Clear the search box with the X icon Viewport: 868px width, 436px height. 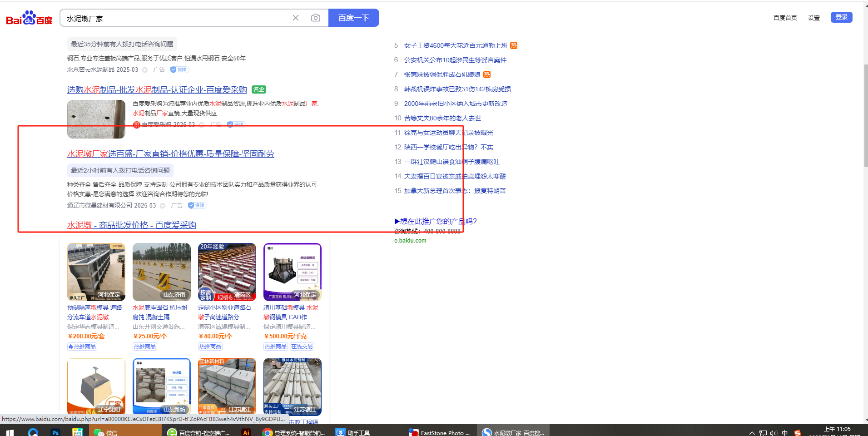(296, 18)
